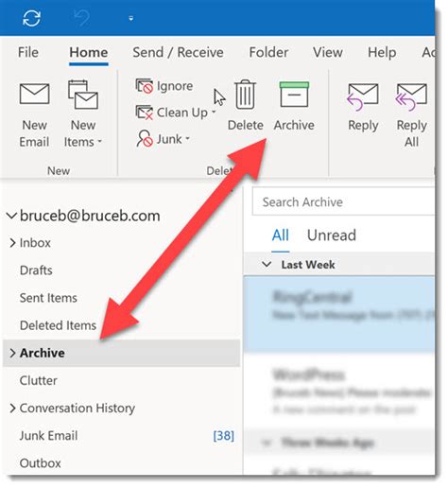Screen dimensions: 448x488
Task: Open the Send / Receive tab
Action: [x=178, y=52]
